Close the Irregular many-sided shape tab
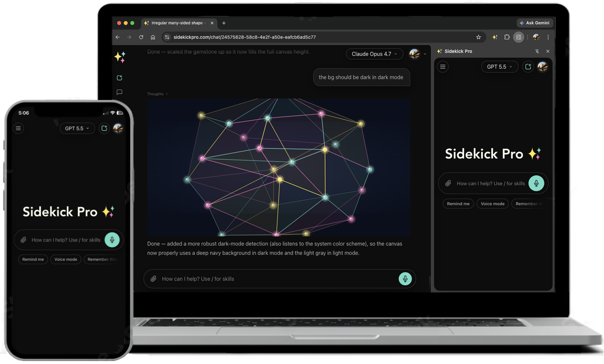Screen dimensions: 604x364 212,23
